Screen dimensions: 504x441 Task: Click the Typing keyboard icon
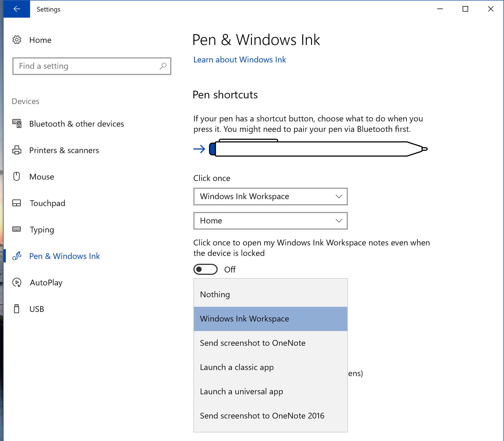[x=17, y=229]
